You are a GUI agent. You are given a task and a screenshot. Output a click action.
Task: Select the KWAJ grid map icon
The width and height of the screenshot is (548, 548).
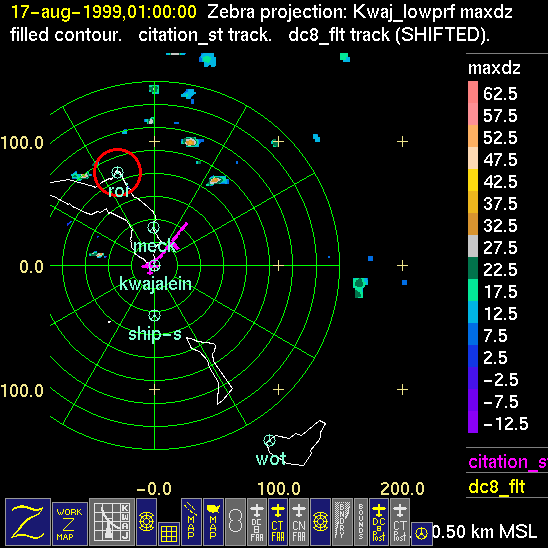pos(112,522)
